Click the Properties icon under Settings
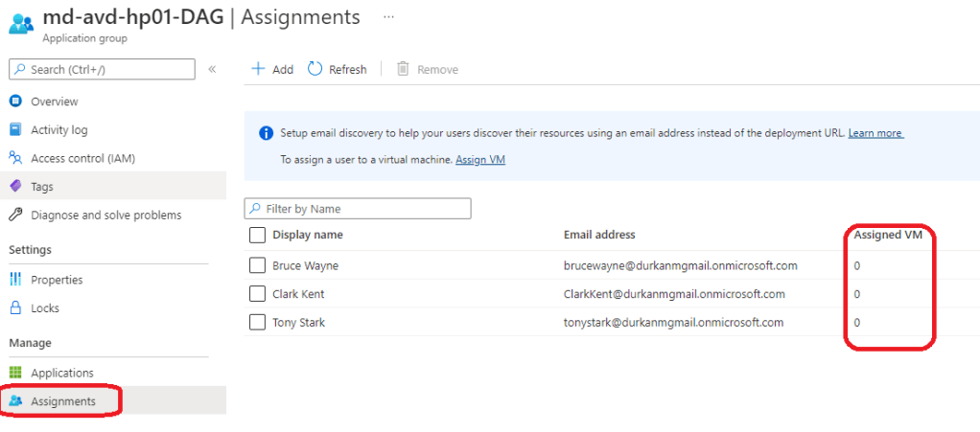The image size is (980, 432). (15, 280)
